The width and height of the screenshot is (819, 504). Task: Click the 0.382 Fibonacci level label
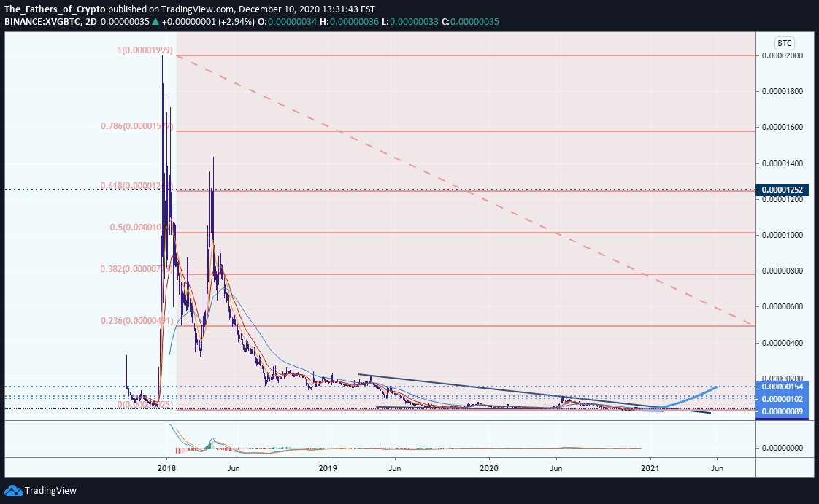pos(136,269)
